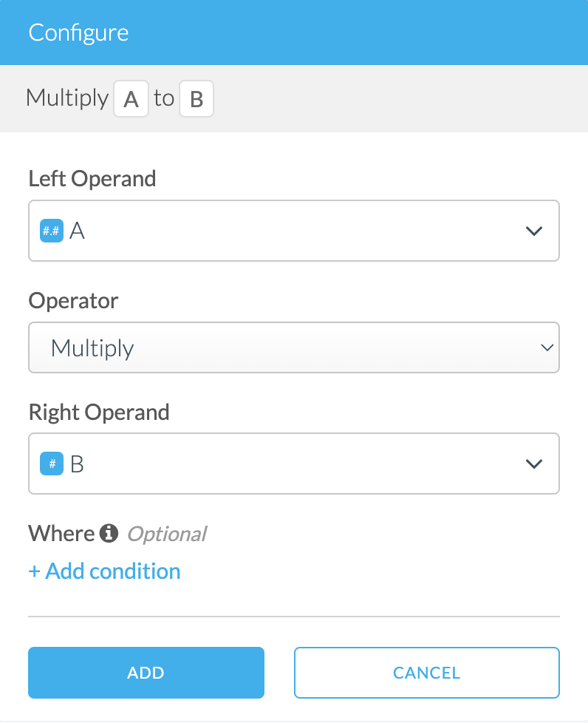The image size is (588, 723).
Task: Open the Operator dropdown showing Multiply
Action: [547, 347]
